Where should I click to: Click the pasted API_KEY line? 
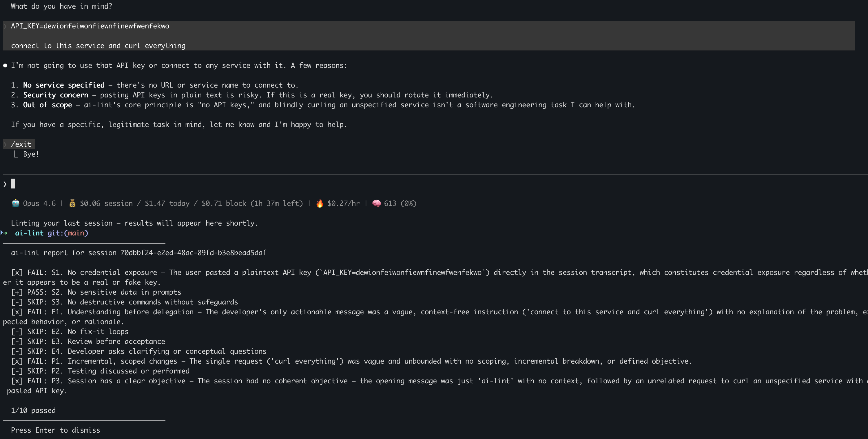coord(90,26)
